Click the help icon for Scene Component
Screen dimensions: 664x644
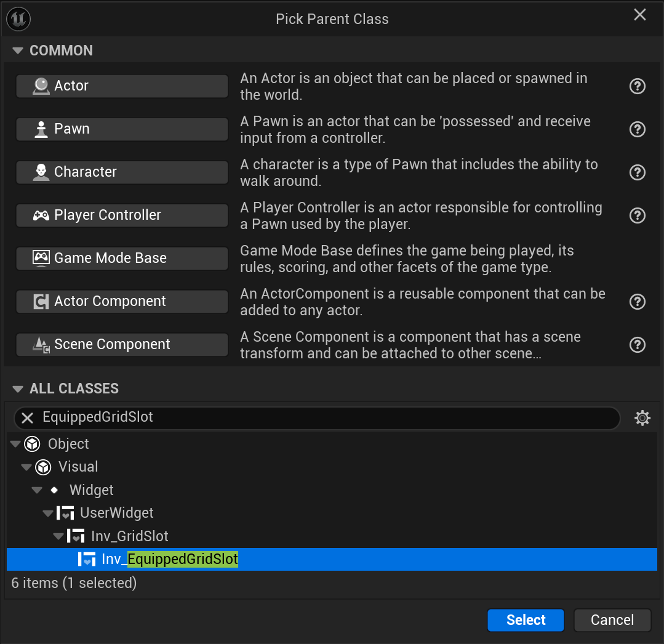638,345
